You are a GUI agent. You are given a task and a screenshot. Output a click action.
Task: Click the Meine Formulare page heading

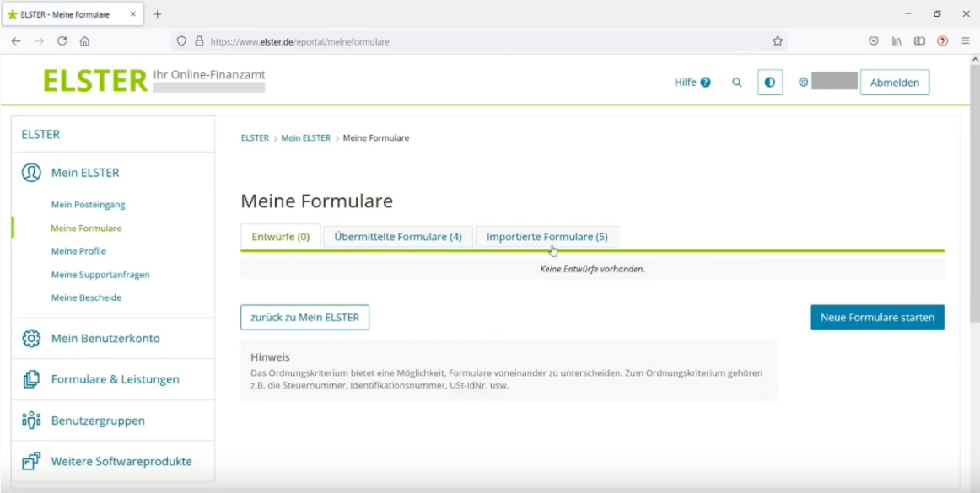coord(317,201)
